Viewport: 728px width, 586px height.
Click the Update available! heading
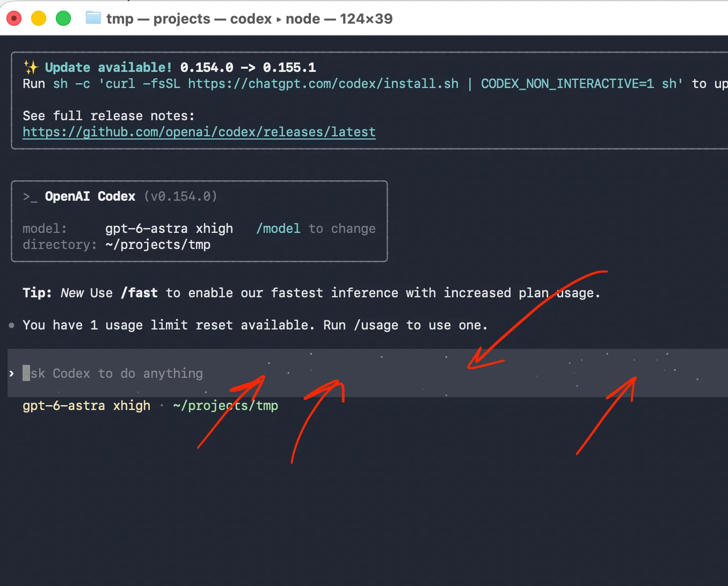[x=108, y=68]
